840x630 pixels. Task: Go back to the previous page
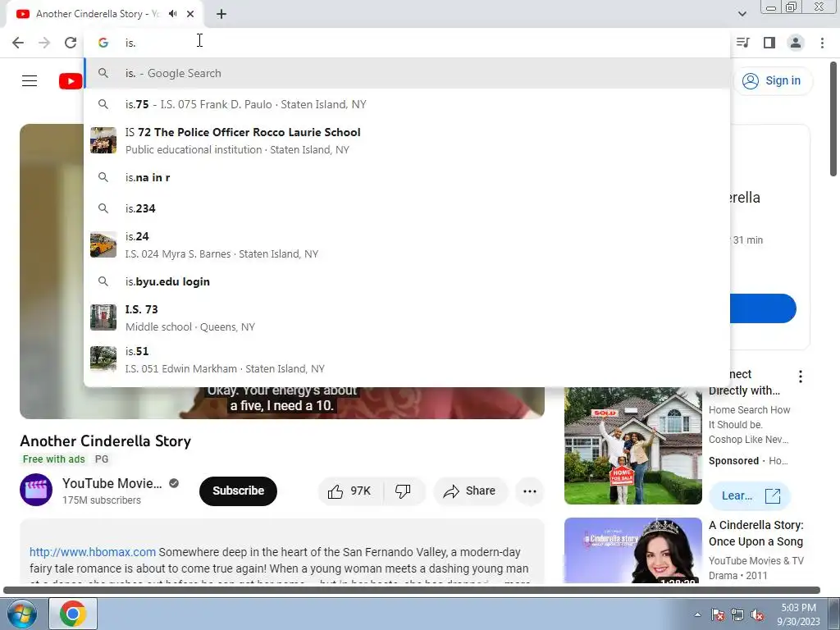tap(18, 43)
